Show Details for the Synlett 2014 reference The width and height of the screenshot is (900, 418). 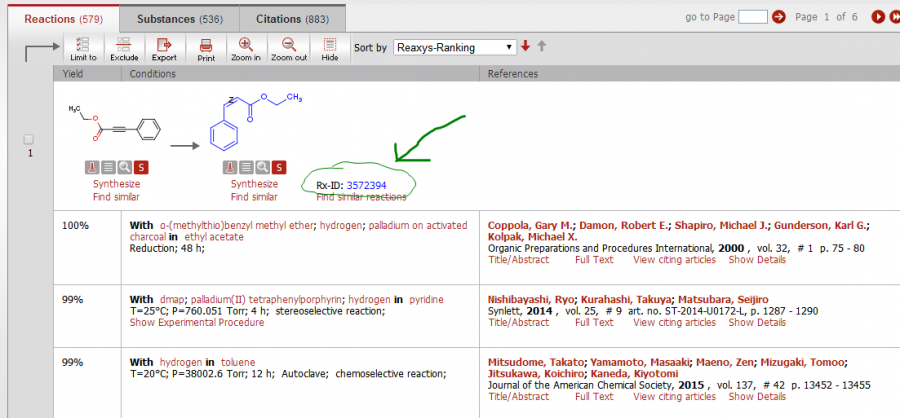pyautogui.click(x=757, y=322)
